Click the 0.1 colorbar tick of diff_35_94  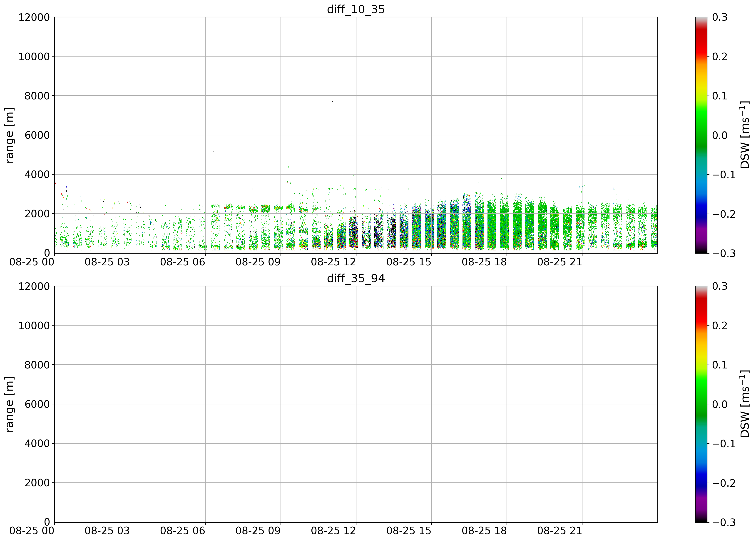(720, 365)
